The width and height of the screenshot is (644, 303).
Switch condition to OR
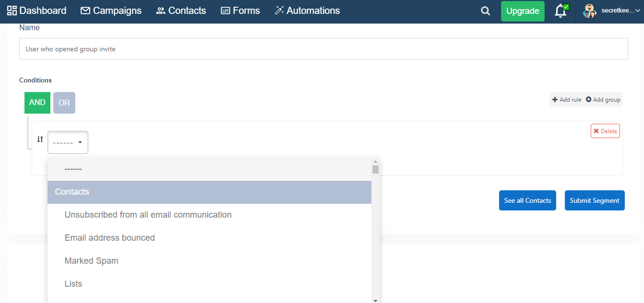(64, 103)
